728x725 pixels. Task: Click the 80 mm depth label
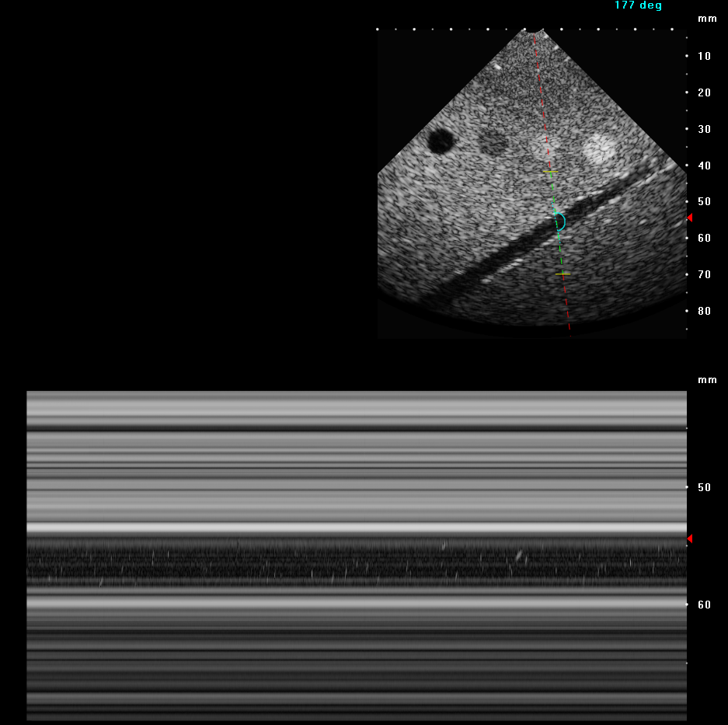click(x=704, y=311)
